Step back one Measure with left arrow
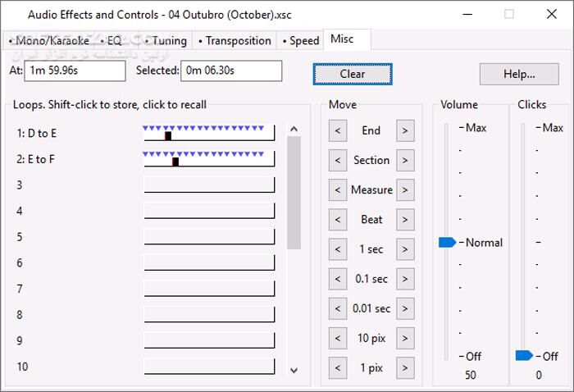The width and height of the screenshot is (574, 392). tap(337, 190)
